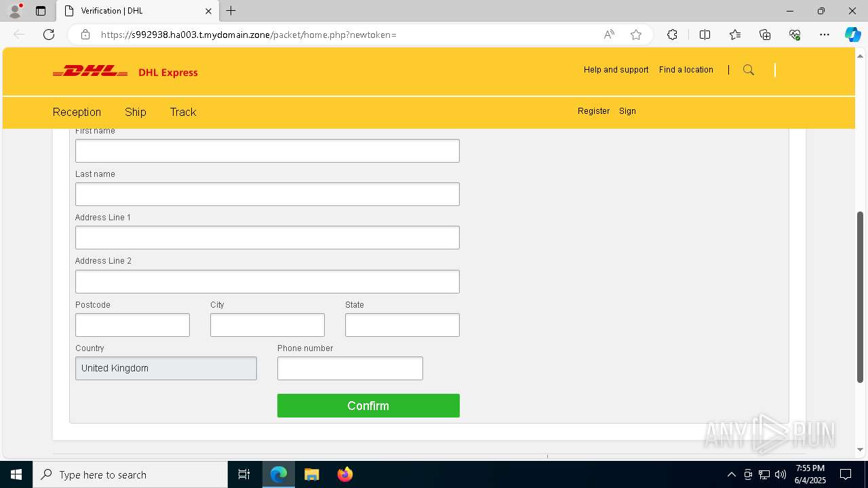Open the Favorites list icon
The height and width of the screenshot is (488, 868).
click(x=735, y=35)
